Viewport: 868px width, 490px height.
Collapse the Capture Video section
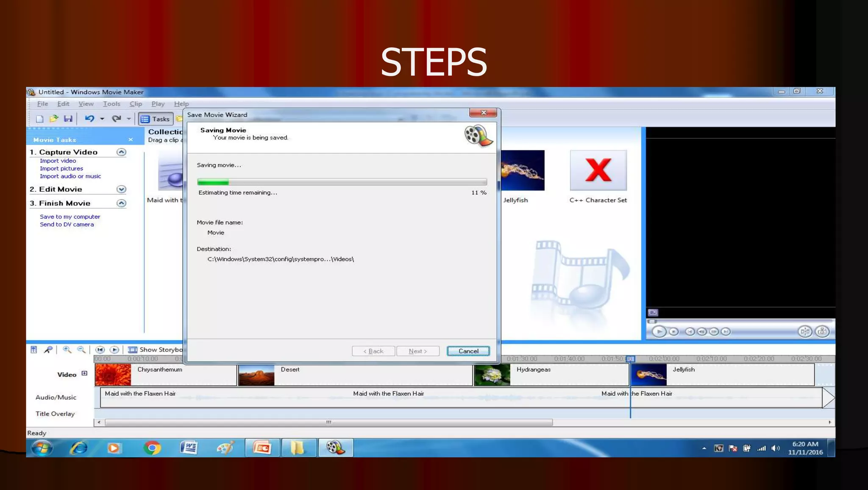tap(121, 152)
